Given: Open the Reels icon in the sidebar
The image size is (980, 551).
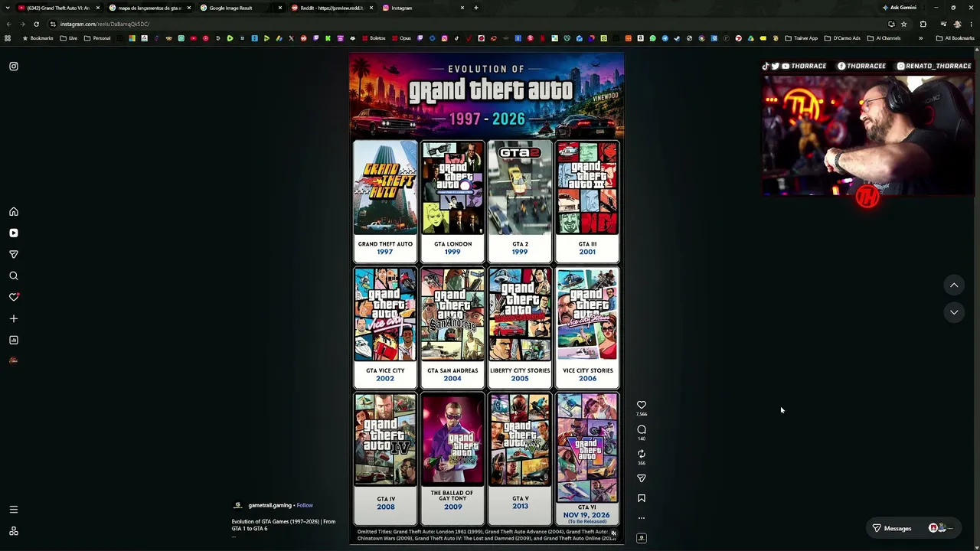Looking at the screenshot, I should coord(14,233).
